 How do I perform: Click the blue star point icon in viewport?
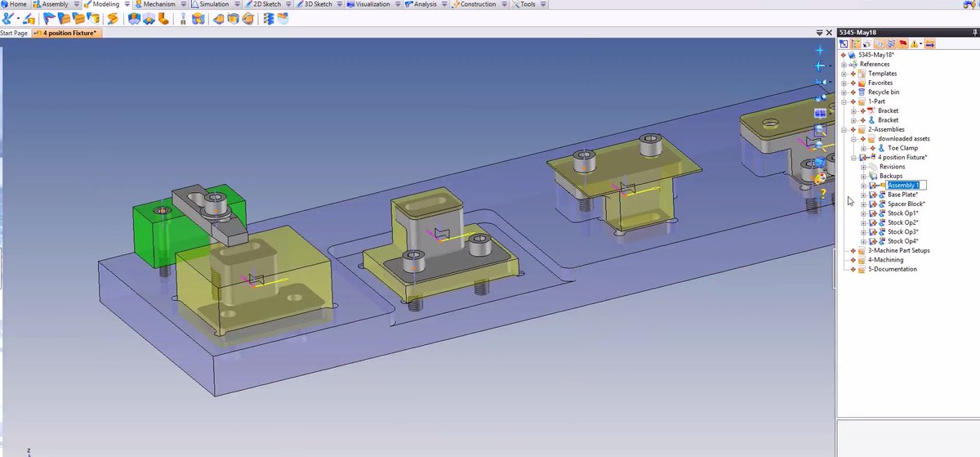[820, 50]
